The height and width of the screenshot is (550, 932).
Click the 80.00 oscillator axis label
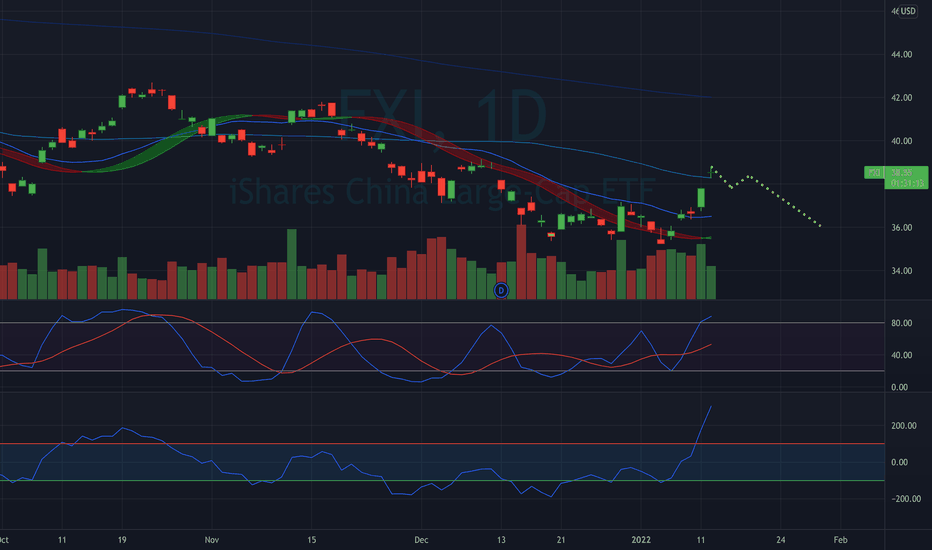click(901, 323)
